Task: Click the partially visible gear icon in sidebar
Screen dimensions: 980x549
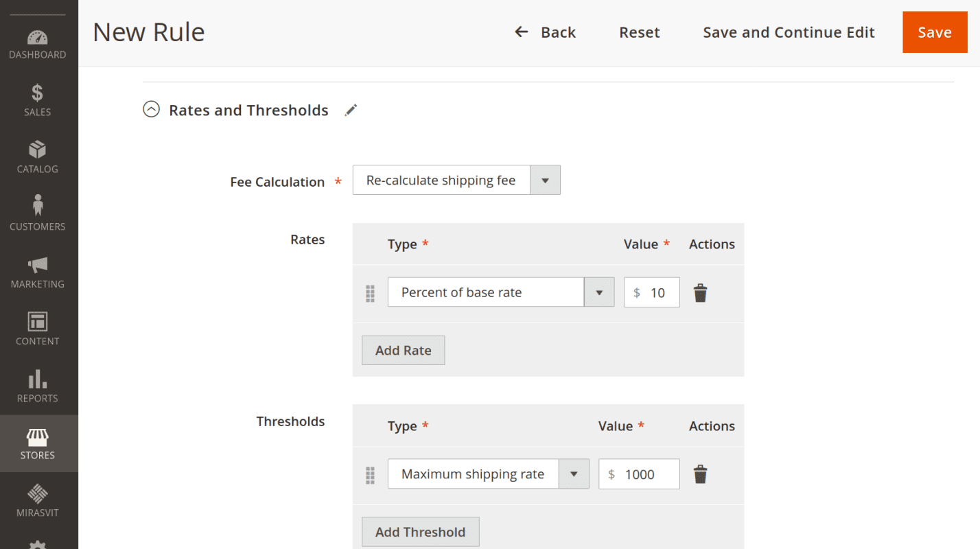Action: [x=37, y=544]
